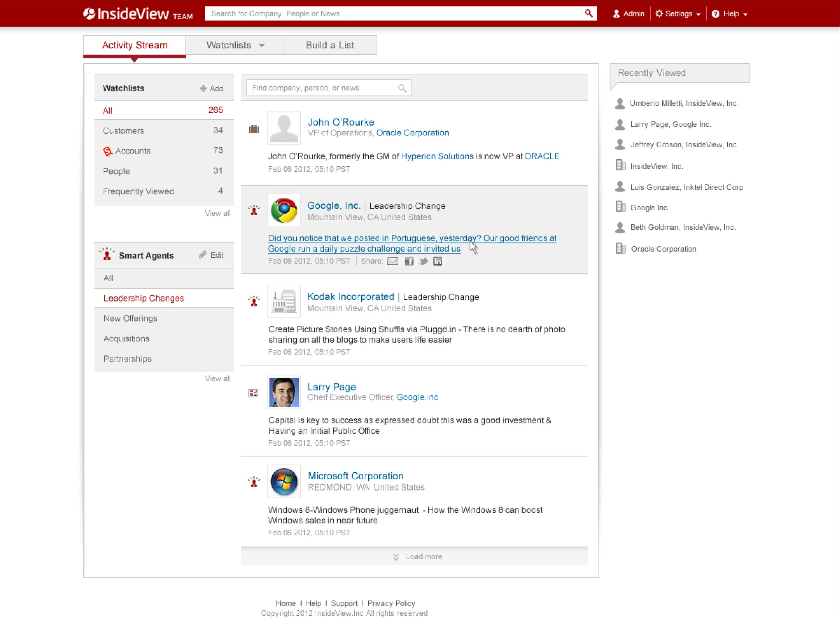Open the Watchlists tab dropdown arrow
Screen dimensions: 840x618
(262, 46)
